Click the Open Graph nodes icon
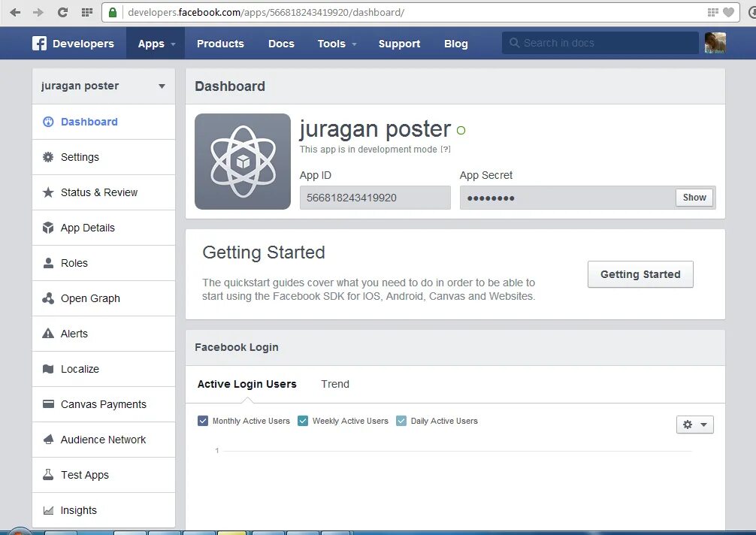The width and height of the screenshot is (756, 535). coord(48,298)
